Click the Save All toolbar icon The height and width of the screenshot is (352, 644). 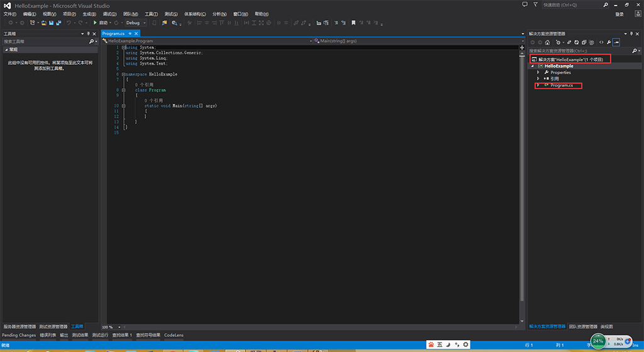[x=58, y=23]
